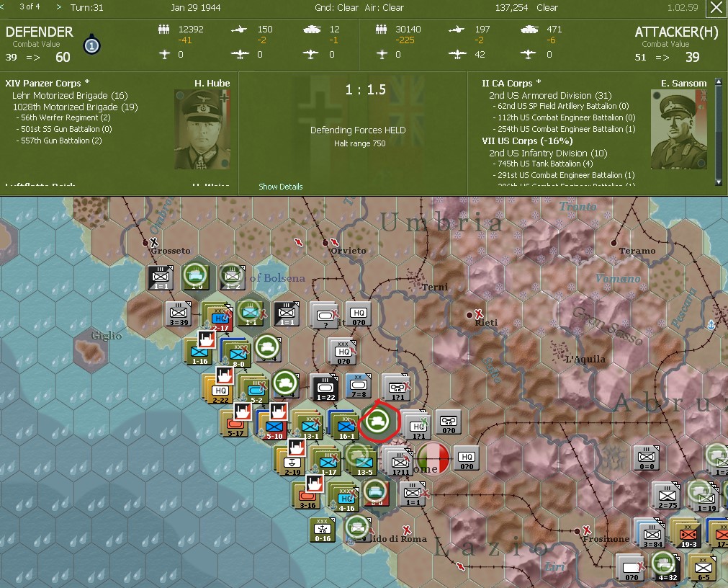Select Allied airborne counter 2-19
This screenshot has height=588, width=728.
(x=292, y=463)
